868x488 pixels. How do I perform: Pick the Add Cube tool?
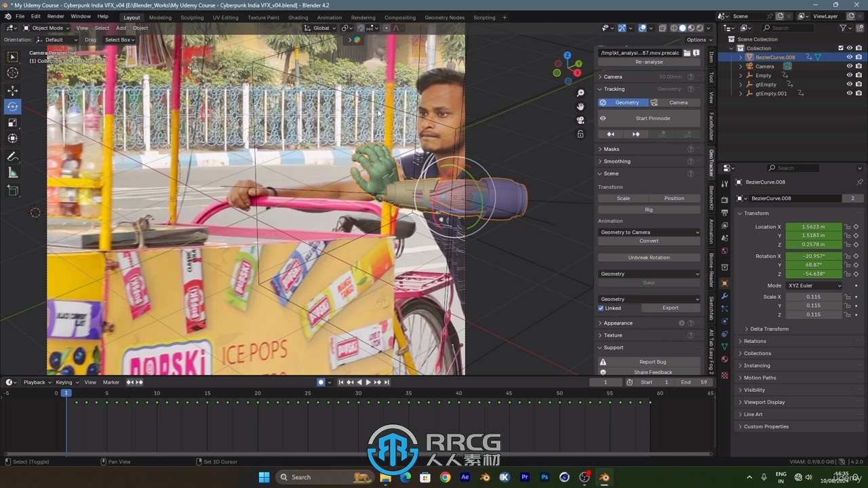(x=12, y=190)
